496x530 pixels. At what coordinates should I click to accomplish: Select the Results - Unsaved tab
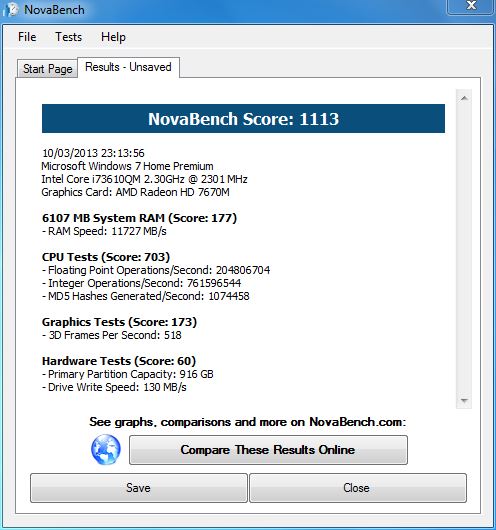pyautogui.click(x=128, y=67)
